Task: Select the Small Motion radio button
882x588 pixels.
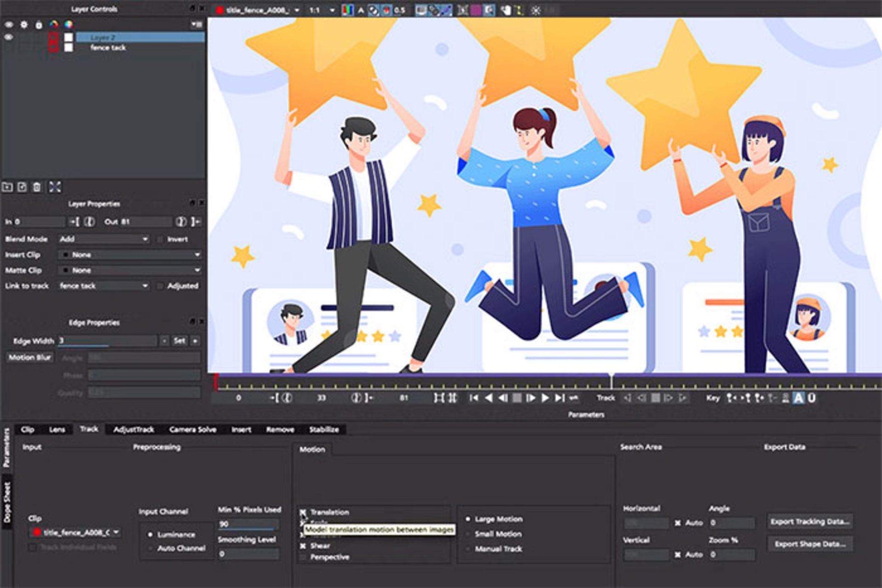Action: click(468, 534)
